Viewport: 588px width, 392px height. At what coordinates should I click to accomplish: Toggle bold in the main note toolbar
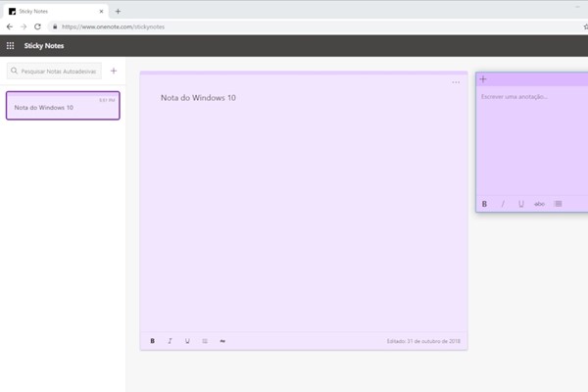click(152, 341)
